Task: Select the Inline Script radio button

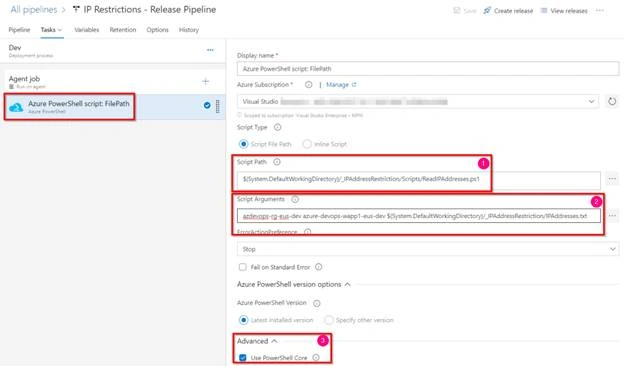Action: click(x=307, y=144)
